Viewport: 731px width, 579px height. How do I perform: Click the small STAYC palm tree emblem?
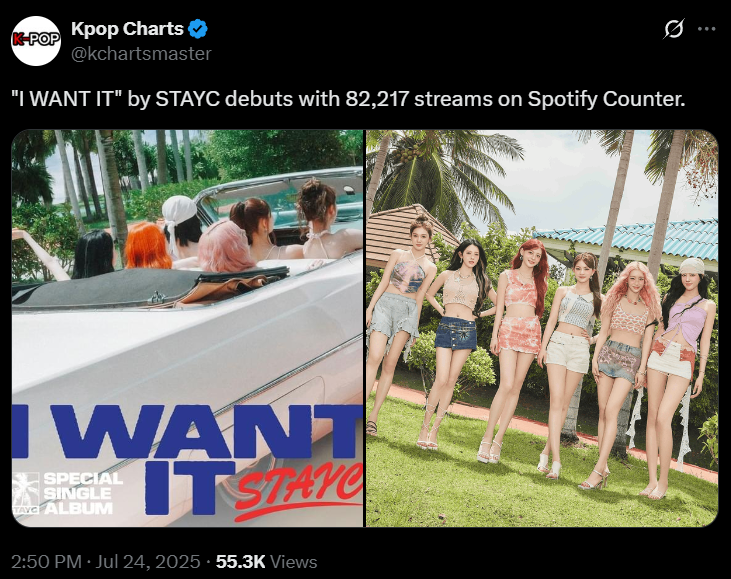(x=26, y=494)
